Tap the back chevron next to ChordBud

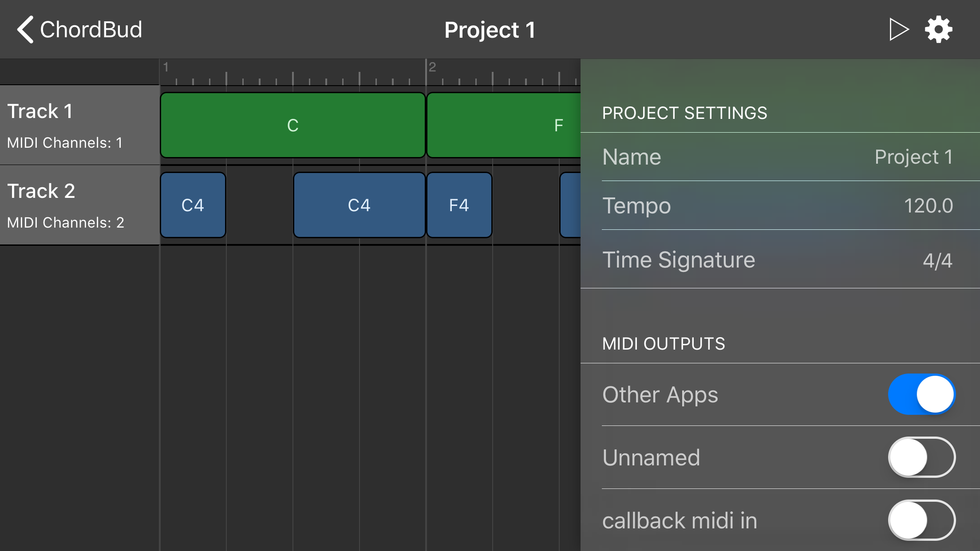(25, 29)
